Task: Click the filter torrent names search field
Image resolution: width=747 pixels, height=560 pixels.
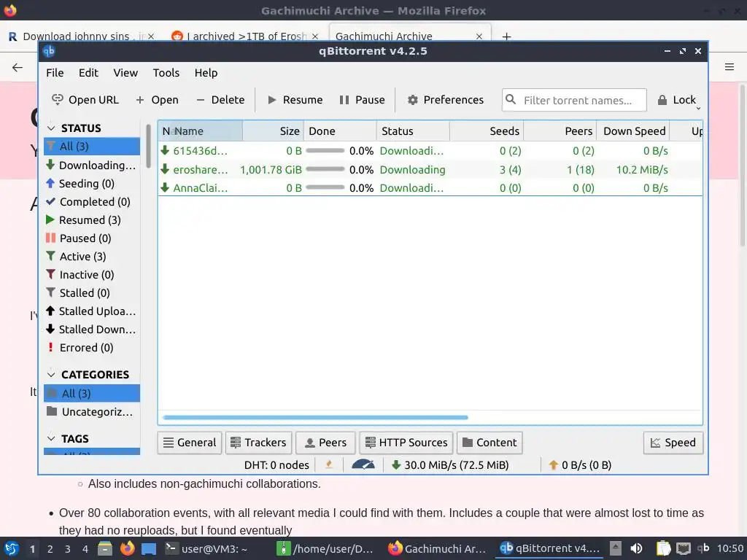Action: click(x=574, y=100)
